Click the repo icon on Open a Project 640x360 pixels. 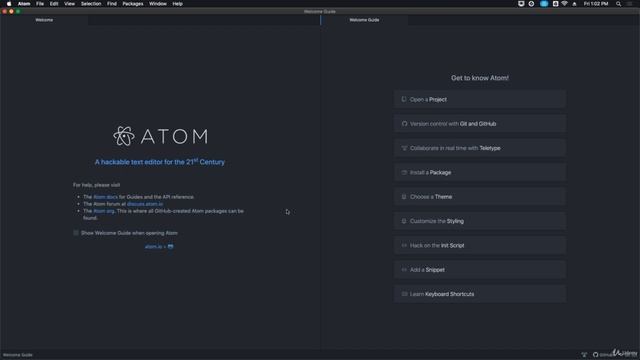tap(404, 99)
